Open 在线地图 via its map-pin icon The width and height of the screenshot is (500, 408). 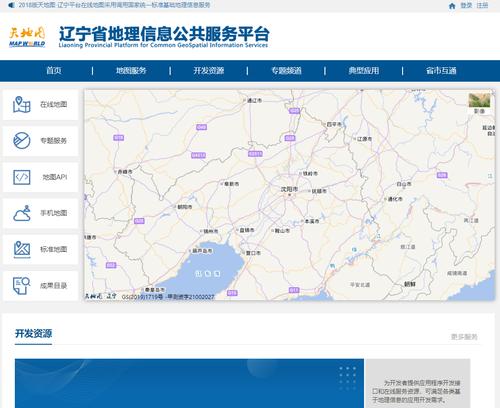[x=22, y=105]
